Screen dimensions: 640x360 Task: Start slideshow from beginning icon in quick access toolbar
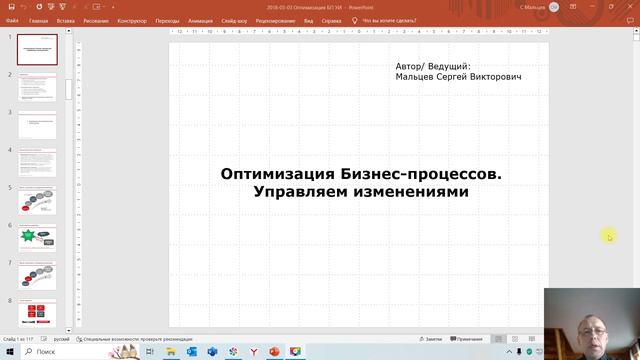click(x=51, y=7)
